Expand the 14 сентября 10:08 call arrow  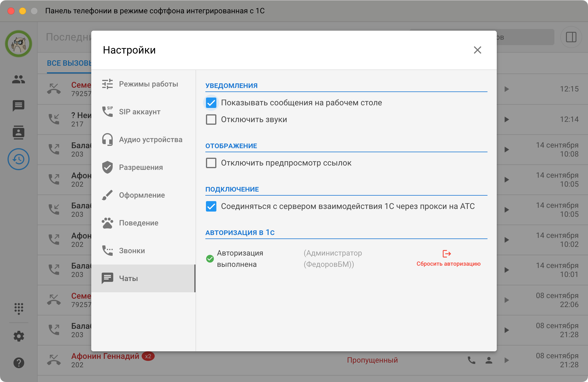coord(507,150)
